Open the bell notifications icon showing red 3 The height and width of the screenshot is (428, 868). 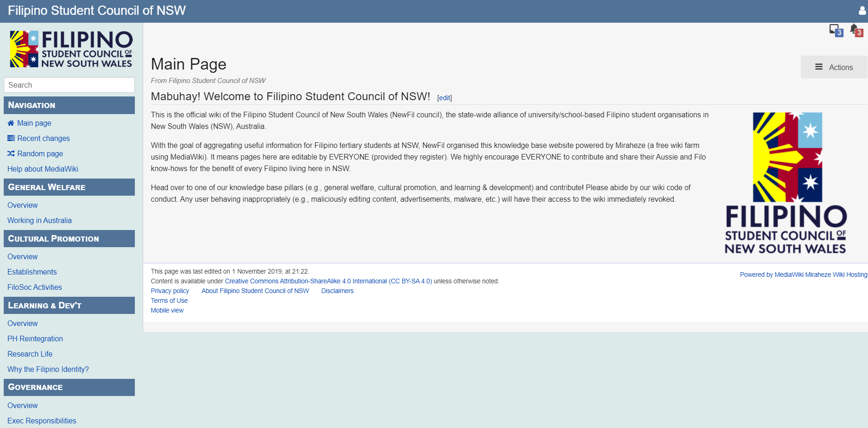[x=856, y=31]
